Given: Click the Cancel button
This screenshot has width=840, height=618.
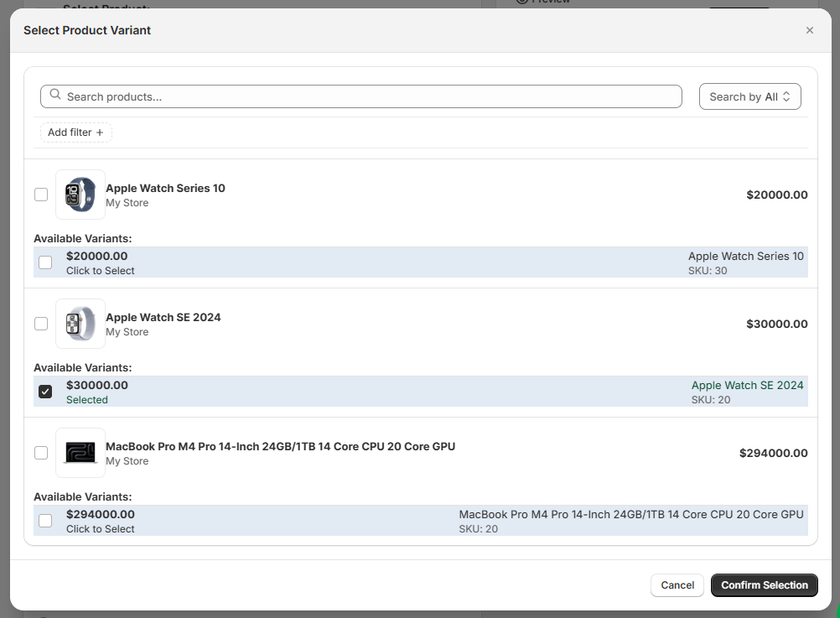Looking at the screenshot, I should coord(677,585).
